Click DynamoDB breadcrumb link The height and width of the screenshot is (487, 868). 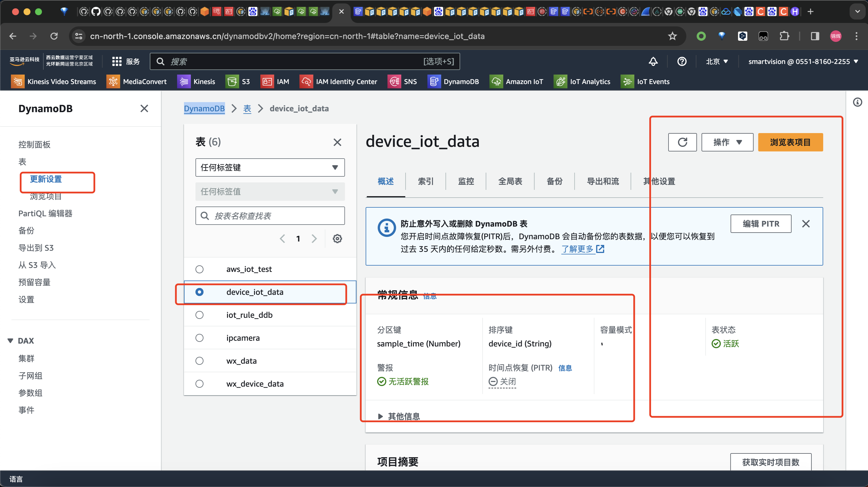tap(204, 108)
